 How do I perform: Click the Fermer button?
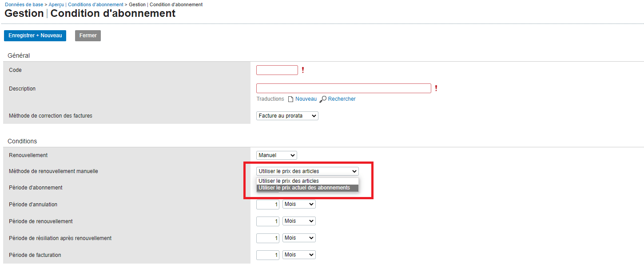tap(88, 35)
